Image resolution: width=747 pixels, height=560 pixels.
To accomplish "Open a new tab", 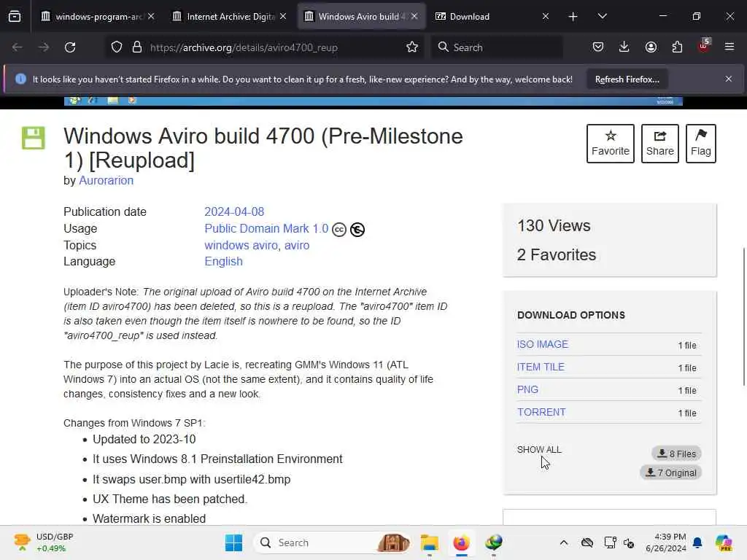I will [x=573, y=17].
